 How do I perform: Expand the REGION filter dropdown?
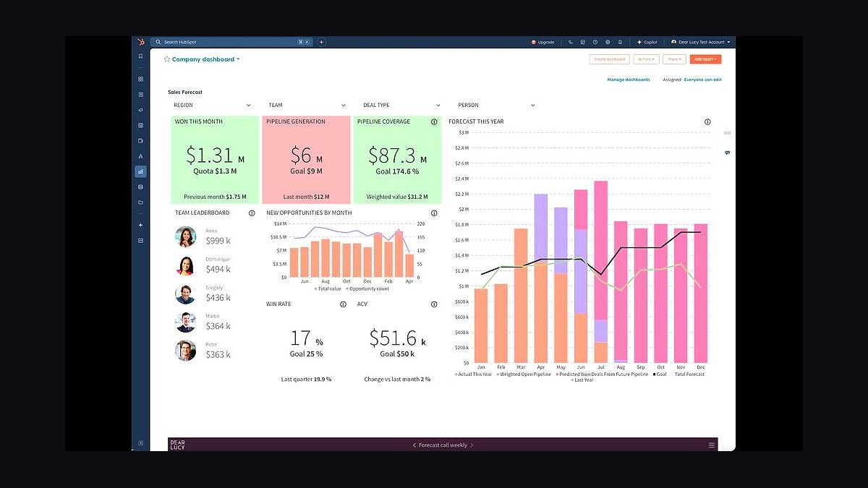point(213,106)
